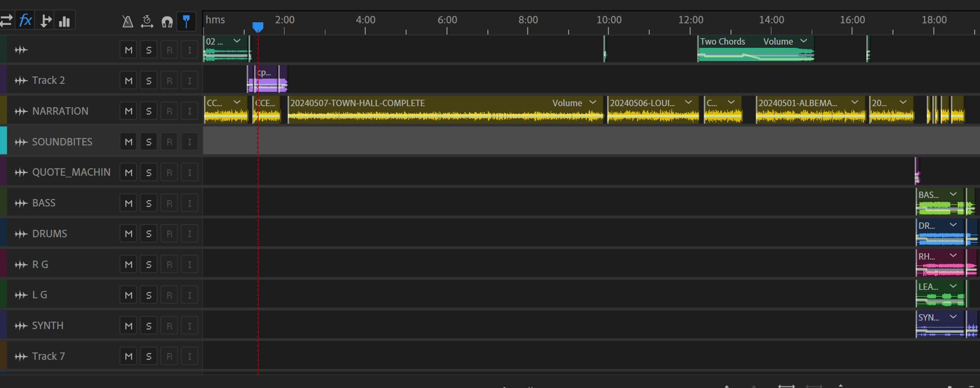
Task: Click the "hms" time format label
Action: coord(216,20)
